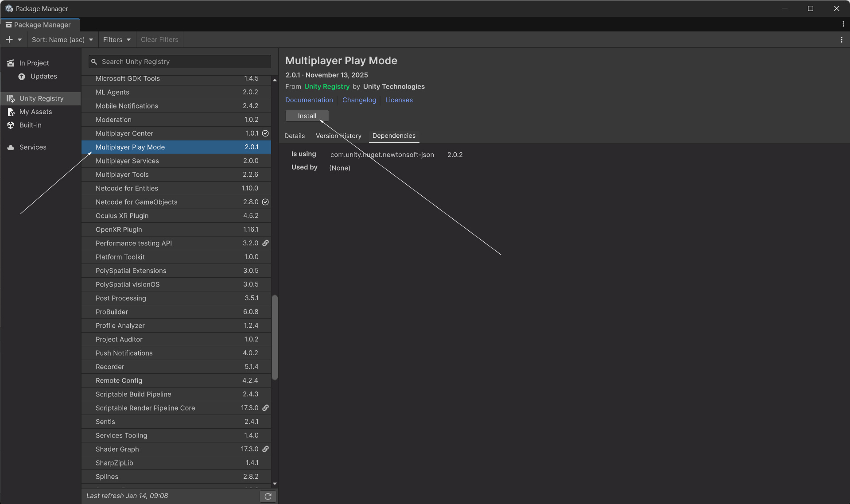Switch to the Details tab
850x504 pixels.
295,136
